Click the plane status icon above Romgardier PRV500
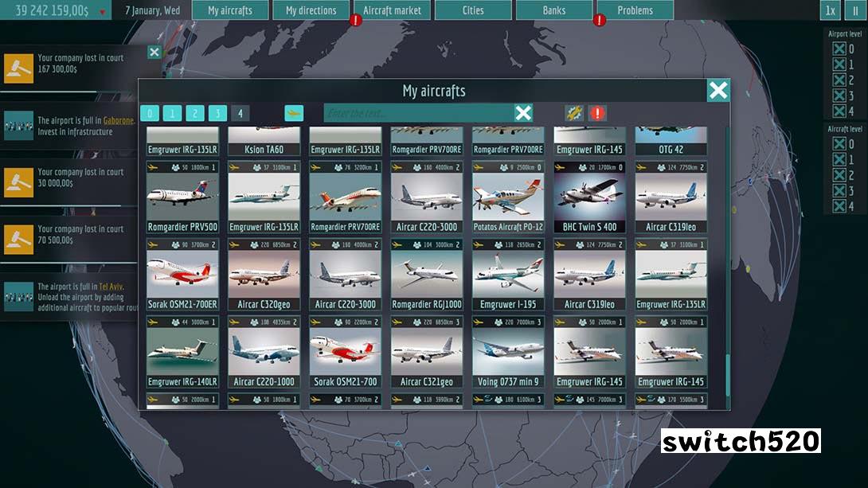 click(x=154, y=167)
